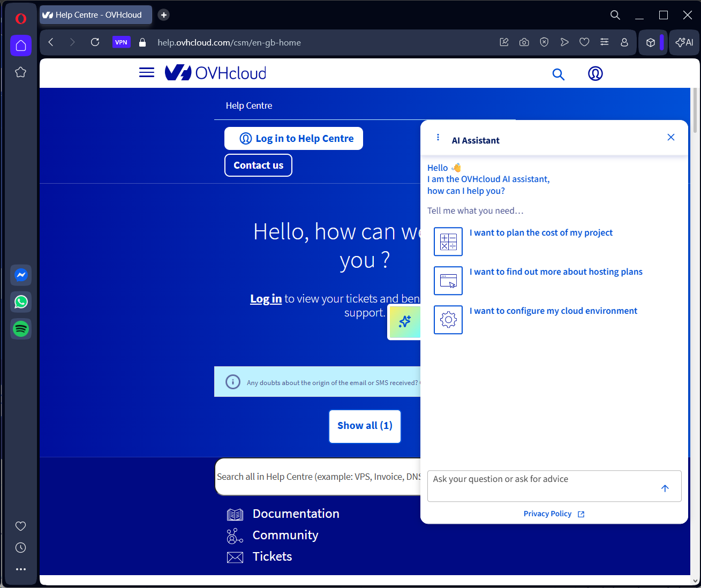Take a snapshot with camera icon
The width and height of the screenshot is (701, 588).
pos(524,42)
